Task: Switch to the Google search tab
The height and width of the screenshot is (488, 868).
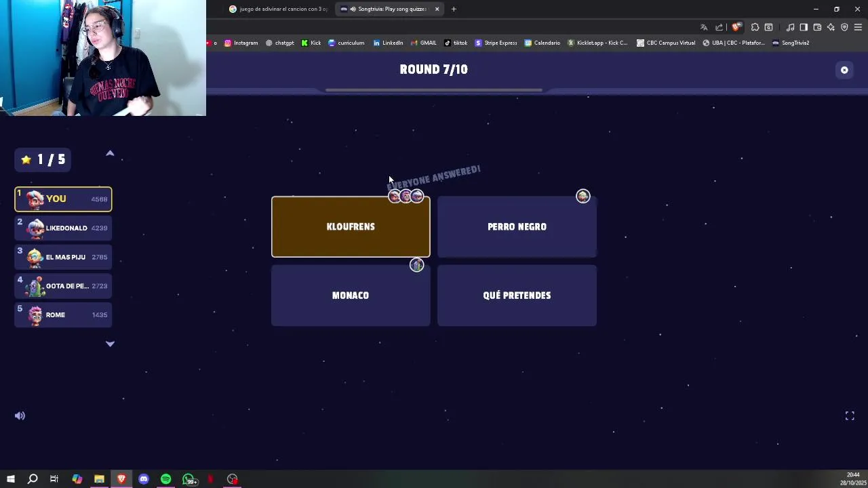Action: (x=278, y=9)
